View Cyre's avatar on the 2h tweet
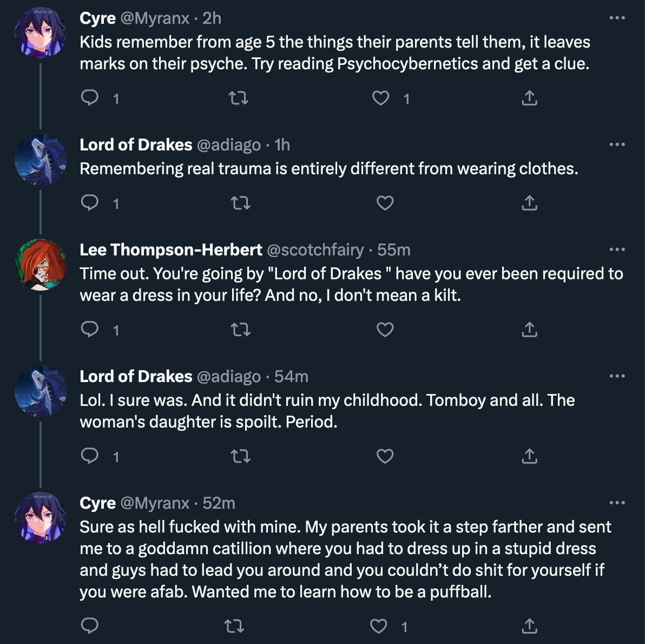Screen dimensions: 645x644 [x=40, y=32]
